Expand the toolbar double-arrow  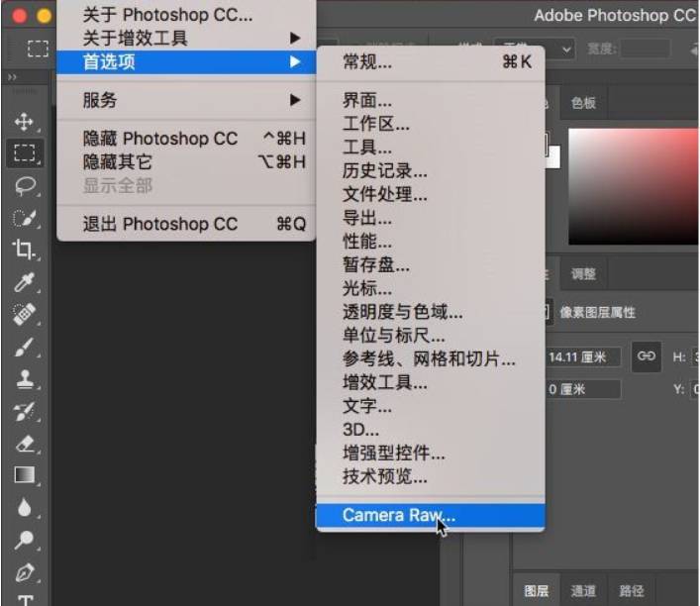click(x=12, y=77)
